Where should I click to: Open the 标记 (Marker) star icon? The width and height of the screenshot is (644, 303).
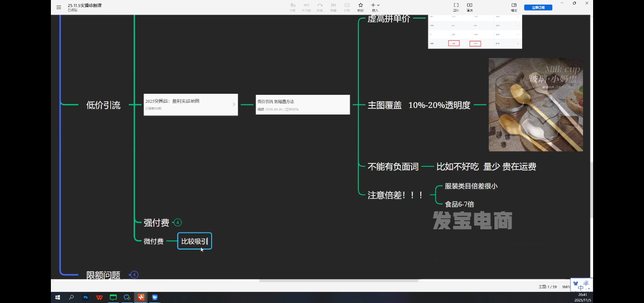(x=360, y=7)
